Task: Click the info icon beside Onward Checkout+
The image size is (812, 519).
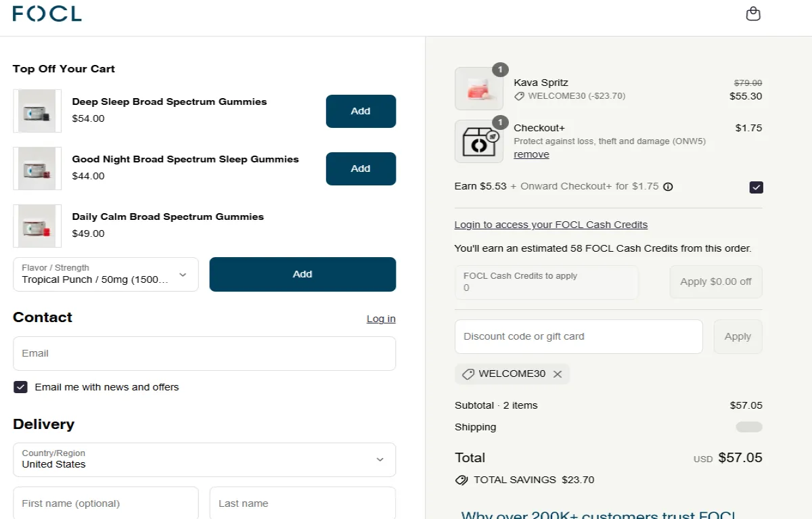Action: point(668,187)
